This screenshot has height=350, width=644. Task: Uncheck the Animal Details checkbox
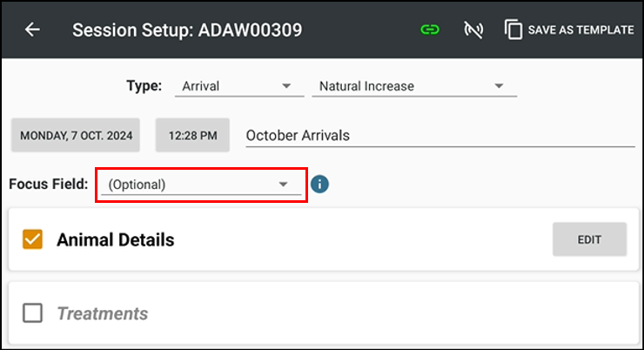pyautogui.click(x=33, y=239)
